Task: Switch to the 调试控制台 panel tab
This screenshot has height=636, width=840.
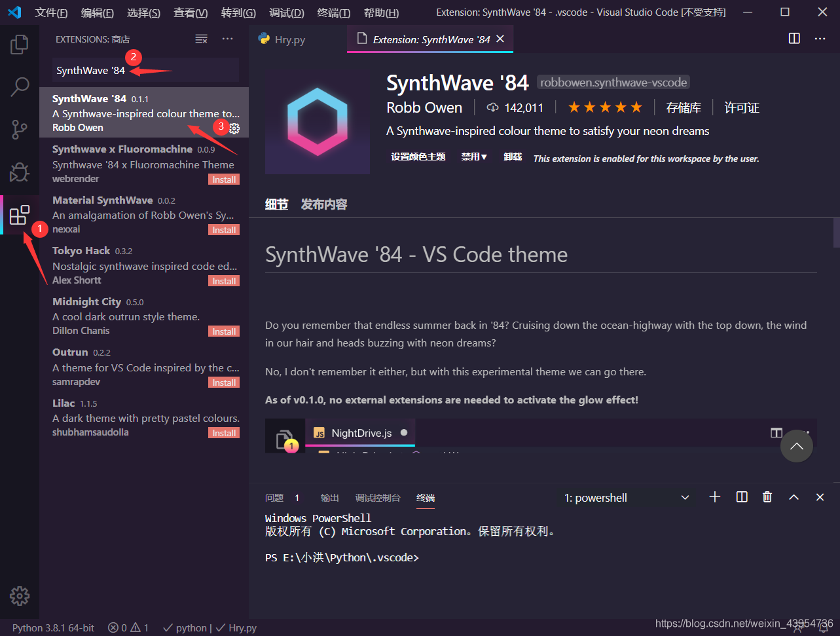Action: click(378, 498)
